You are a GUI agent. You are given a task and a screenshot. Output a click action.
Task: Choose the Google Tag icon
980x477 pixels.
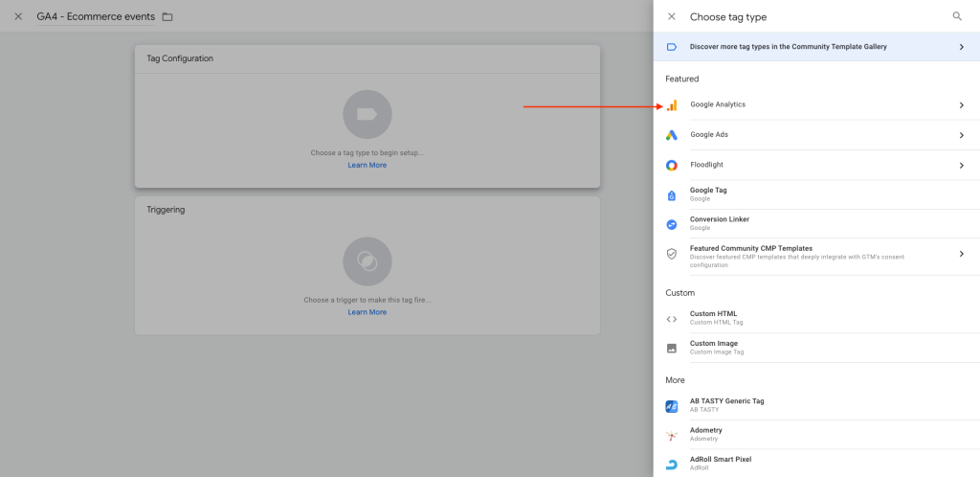[x=672, y=194]
